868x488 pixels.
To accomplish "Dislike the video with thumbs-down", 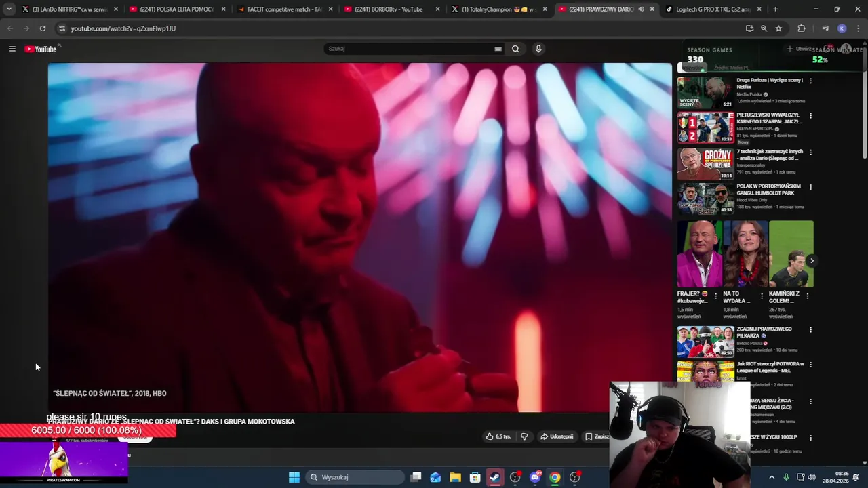I will [524, 436].
